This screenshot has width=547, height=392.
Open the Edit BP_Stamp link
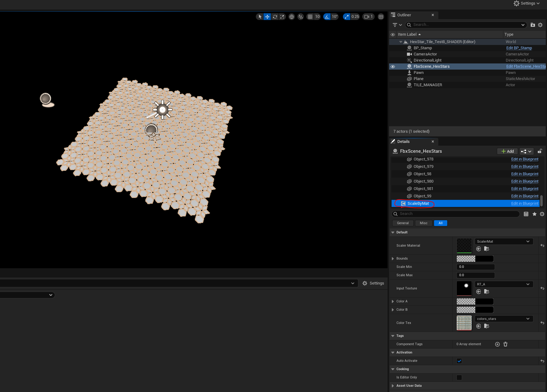[519, 48]
